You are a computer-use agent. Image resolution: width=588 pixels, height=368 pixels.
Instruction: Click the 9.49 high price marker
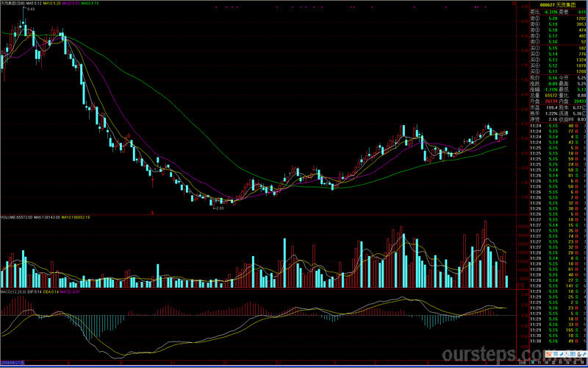tap(31, 10)
